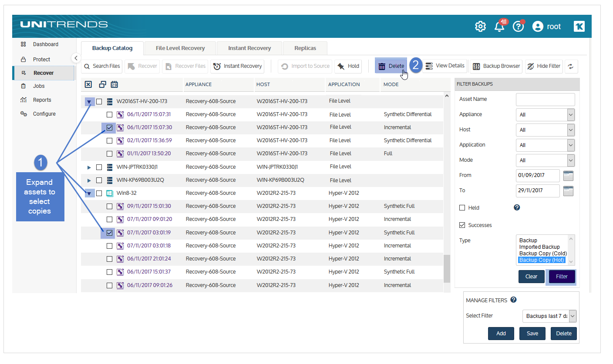
Task: Click the W2016ST-HV-200-173 server asset icon
Action: tap(110, 101)
